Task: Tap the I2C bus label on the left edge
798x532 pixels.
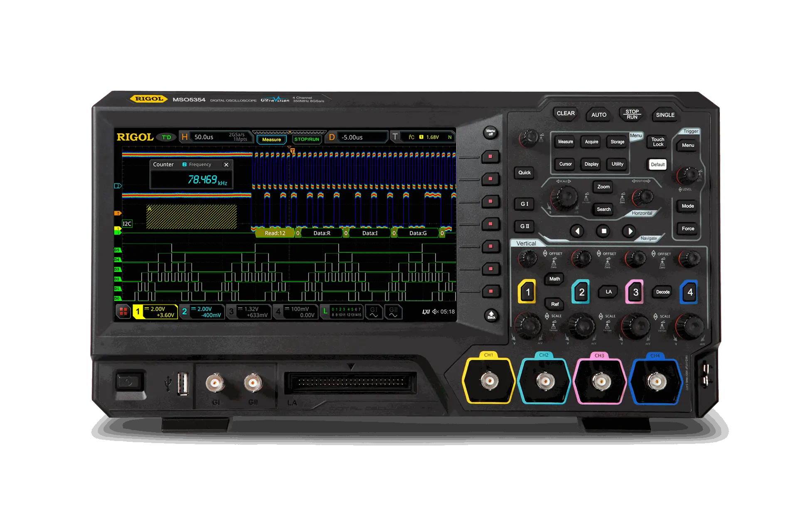Action: click(x=127, y=224)
